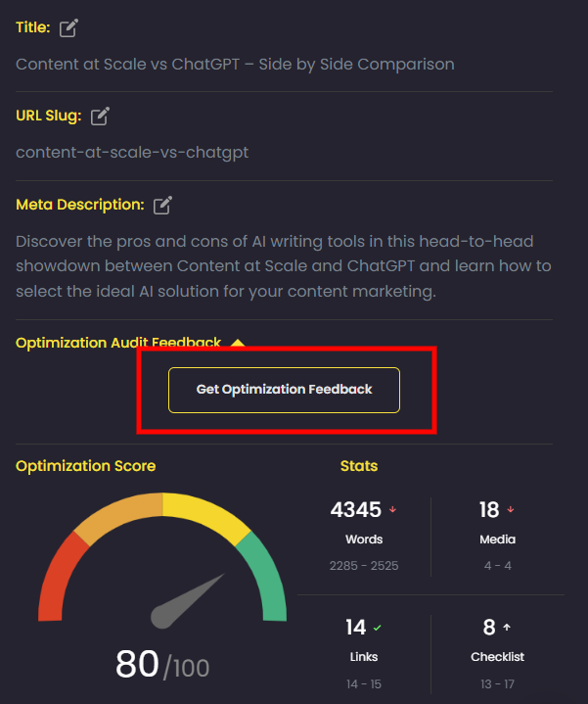
Task: Click the edit icon beside URL Slug
Action: [x=100, y=117]
